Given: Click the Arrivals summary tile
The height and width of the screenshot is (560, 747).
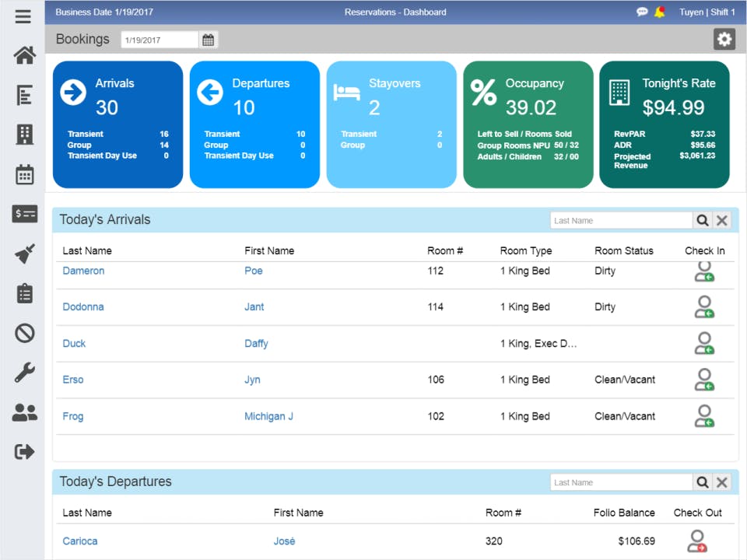Looking at the screenshot, I should click(x=117, y=124).
